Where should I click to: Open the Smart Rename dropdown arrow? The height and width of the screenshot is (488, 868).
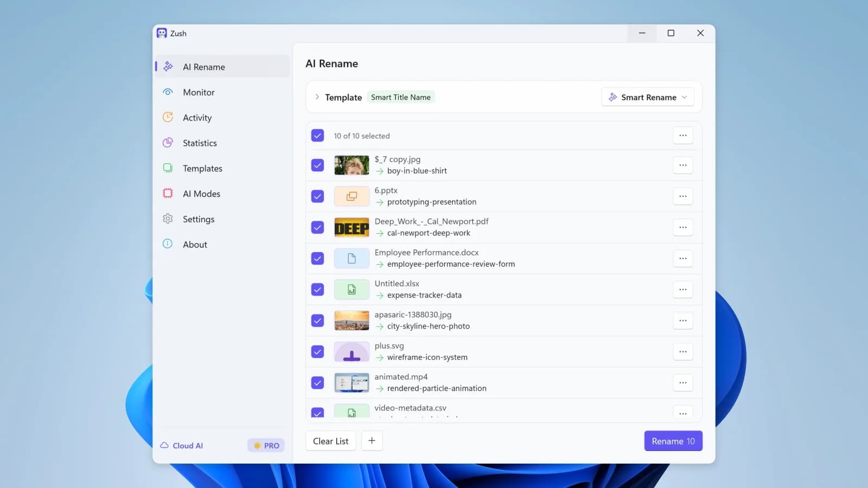(x=684, y=97)
